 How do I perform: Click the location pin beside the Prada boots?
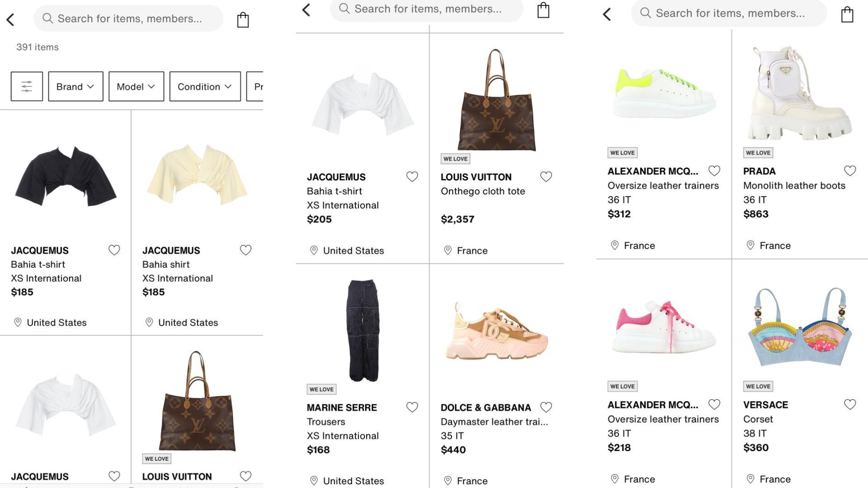750,245
